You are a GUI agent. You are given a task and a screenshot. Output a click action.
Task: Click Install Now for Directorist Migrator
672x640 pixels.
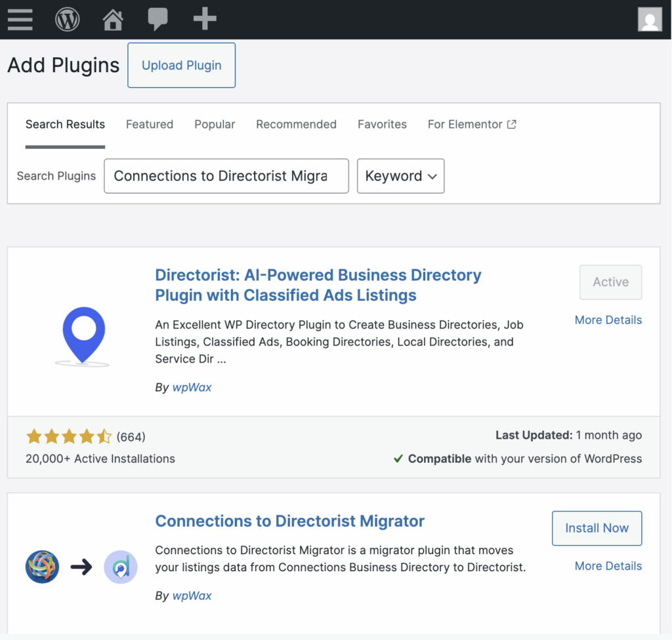point(597,528)
